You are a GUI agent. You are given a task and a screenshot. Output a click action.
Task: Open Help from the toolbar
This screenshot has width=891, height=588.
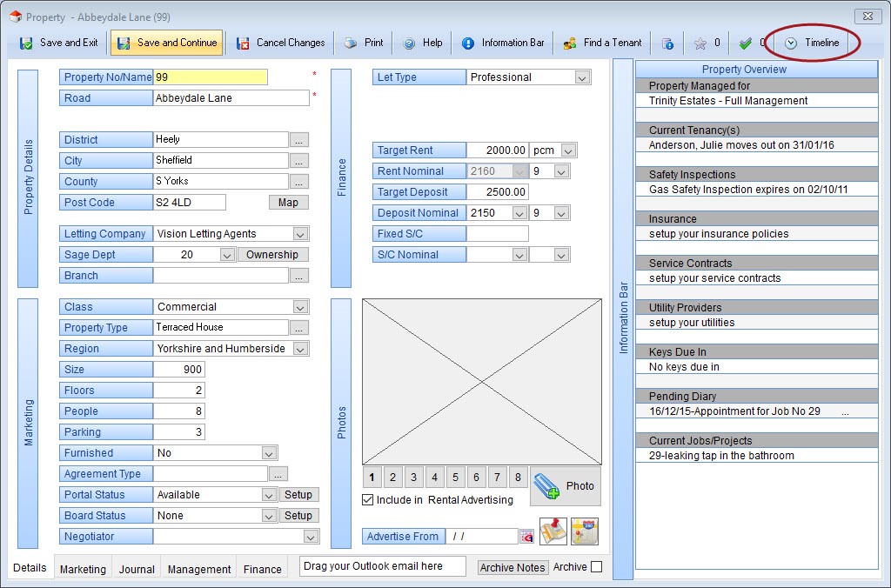(423, 43)
